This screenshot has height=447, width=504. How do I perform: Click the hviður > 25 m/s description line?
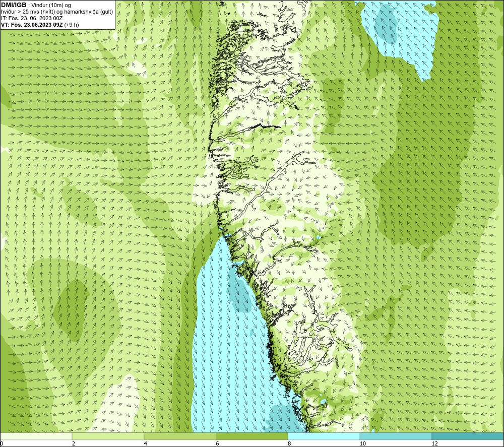(57, 12)
